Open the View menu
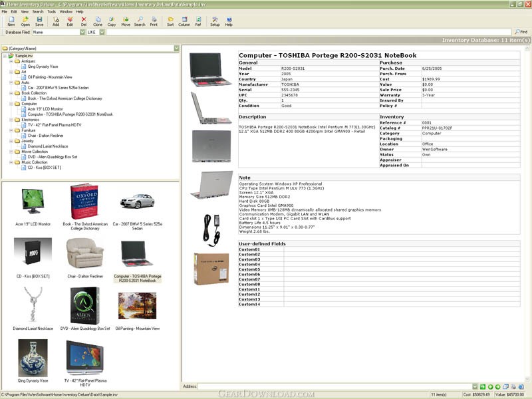This screenshot has height=399, width=532. pos(25,11)
